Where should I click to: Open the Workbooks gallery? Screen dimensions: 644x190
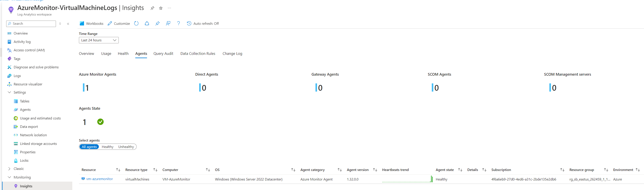pyautogui.click(x=92, y=23)
